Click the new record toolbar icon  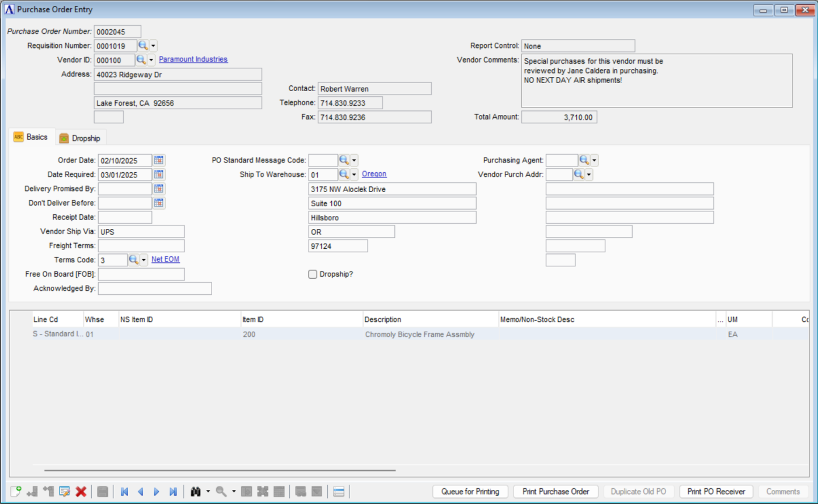[x=16, y=492]
